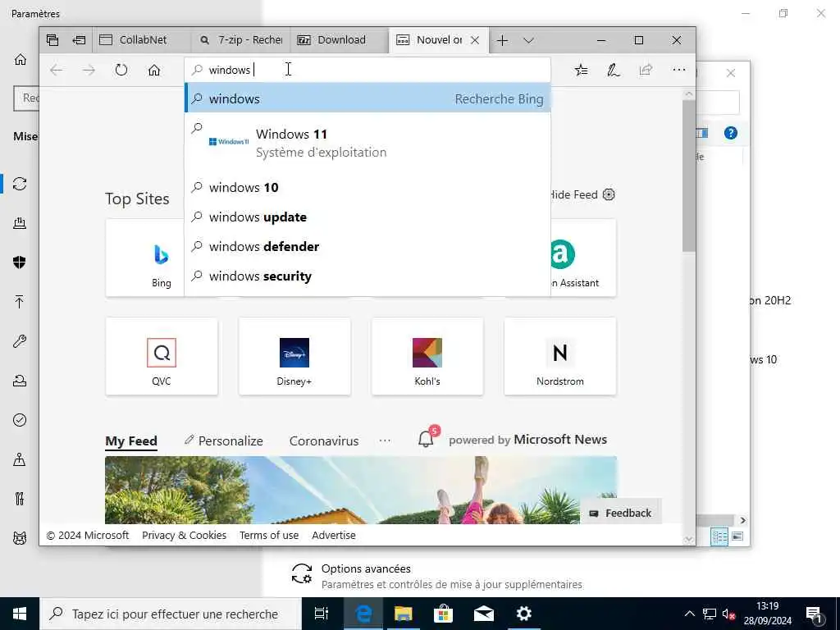The image size is (840, 630).
Task: Show more feed categories ellipsis
Action: (385, 441)
